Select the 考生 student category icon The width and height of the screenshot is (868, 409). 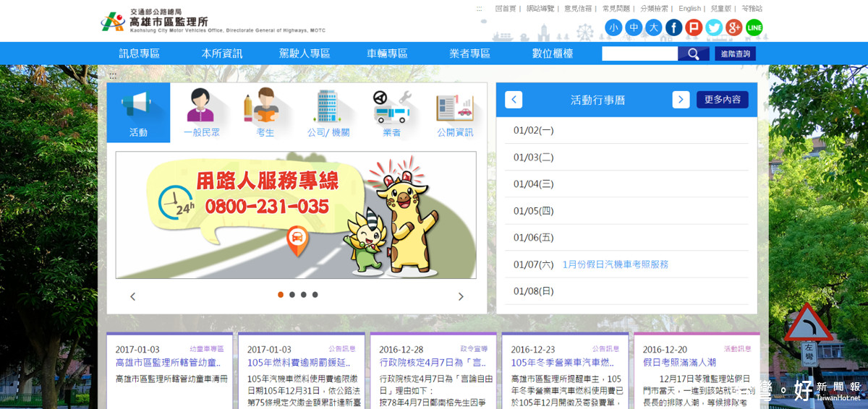coord(265,113)
